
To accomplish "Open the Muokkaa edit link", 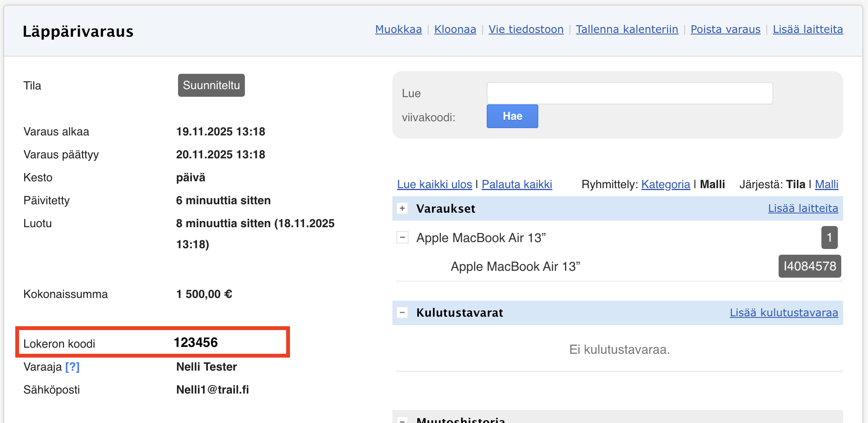I will (398, 29).
